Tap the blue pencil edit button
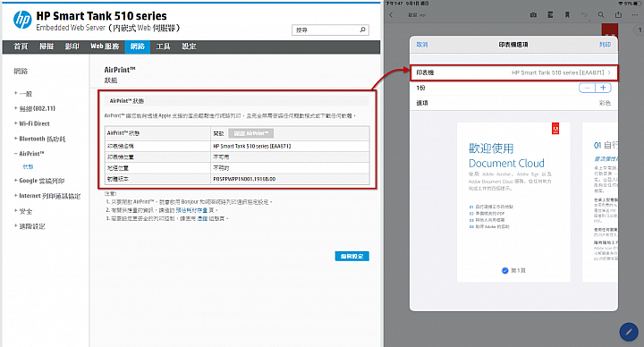The image size is (644, 347). pyautogui.click(x=629, y=332)
